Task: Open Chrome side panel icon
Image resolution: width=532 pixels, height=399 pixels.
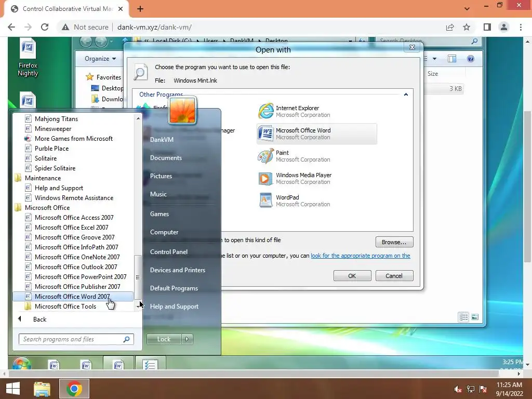Action: (x=487, y=27)
